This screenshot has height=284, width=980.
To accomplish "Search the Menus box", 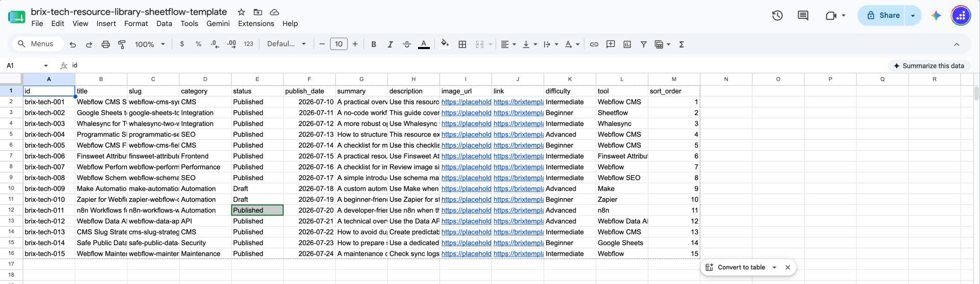I will (38, 44).
